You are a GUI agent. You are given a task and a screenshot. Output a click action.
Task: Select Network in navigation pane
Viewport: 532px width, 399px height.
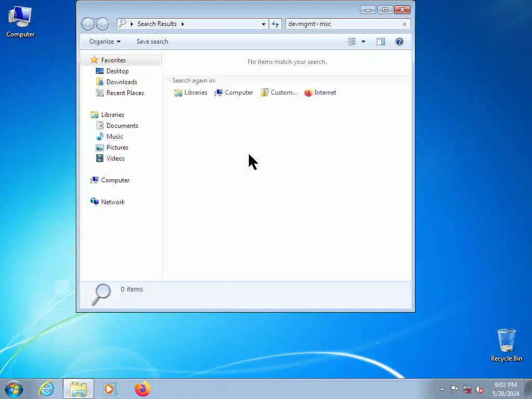113,202
